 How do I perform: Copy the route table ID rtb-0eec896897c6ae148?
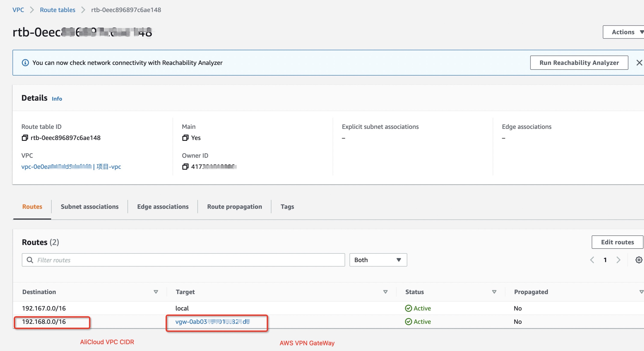point(25,138)
